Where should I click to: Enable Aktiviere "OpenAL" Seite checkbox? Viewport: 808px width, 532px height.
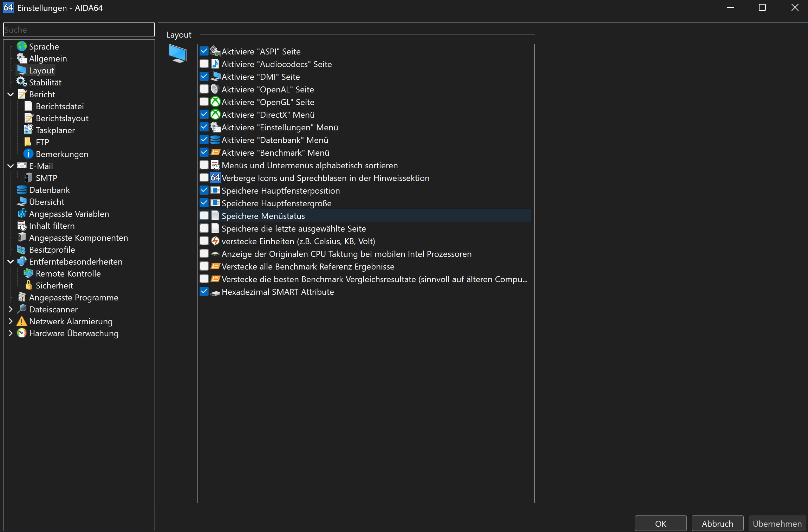[x=204, y=89]
